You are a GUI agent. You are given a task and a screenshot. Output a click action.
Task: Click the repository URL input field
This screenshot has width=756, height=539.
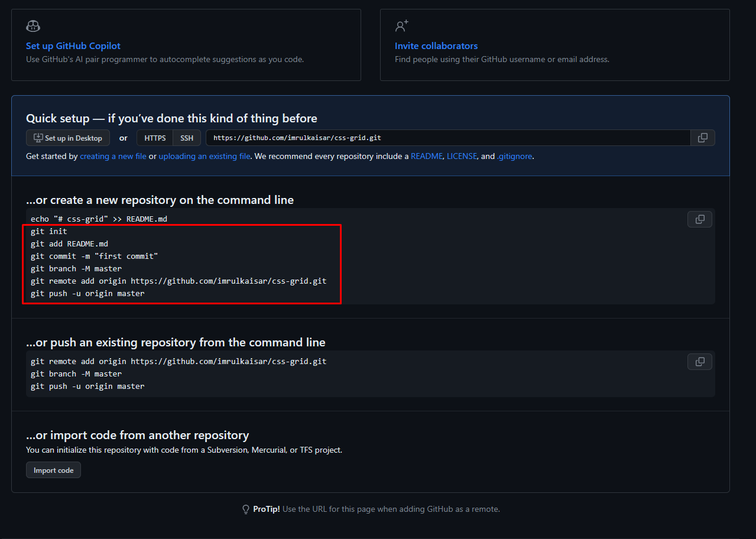pyautogui.click(x=448, y=138)
